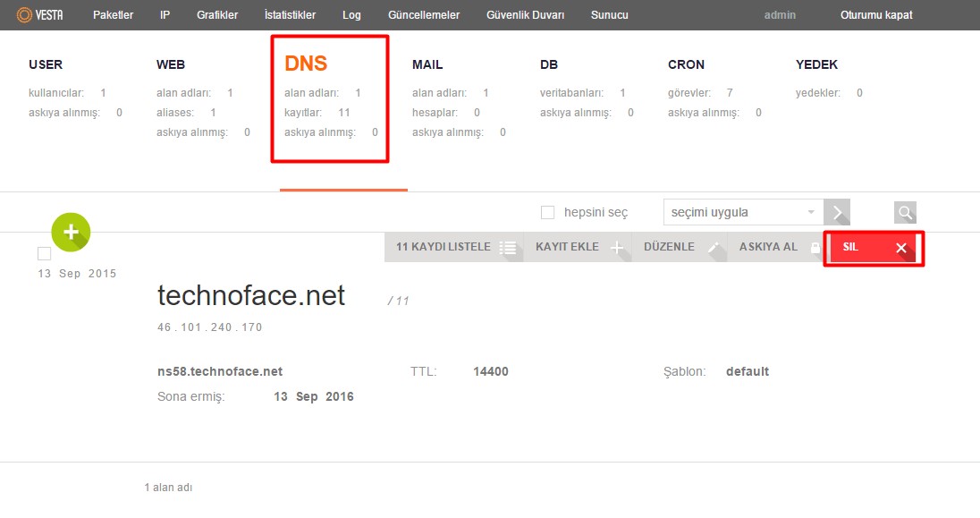Click the red SIL delete button
This screenshot has height=518, width=980.
(x=874, y=248)
